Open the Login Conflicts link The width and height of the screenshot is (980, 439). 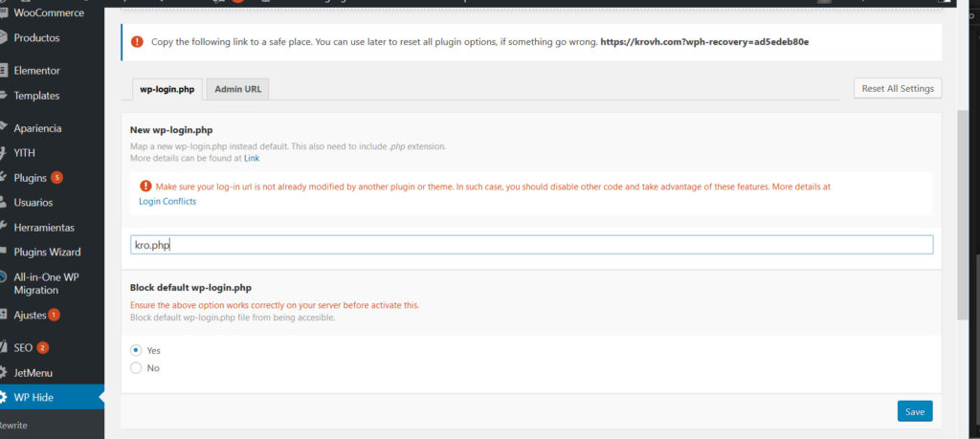point(167,202)
